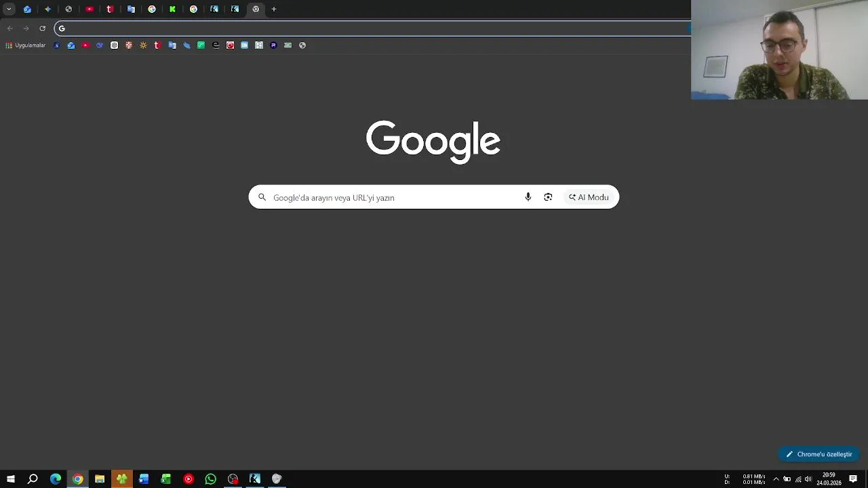Open the red t bookmark icon
This screenshot has width=868, height=488.
point(157,45)
